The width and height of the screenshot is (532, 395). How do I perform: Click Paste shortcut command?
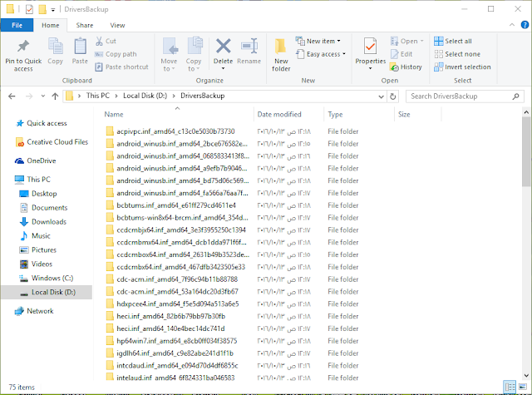tap(122, 67)
